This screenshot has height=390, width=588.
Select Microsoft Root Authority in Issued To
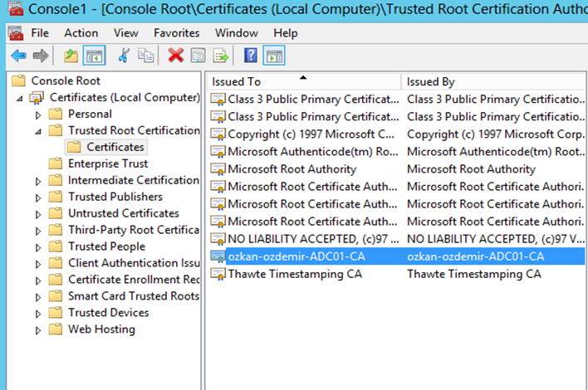coord(292,169)
